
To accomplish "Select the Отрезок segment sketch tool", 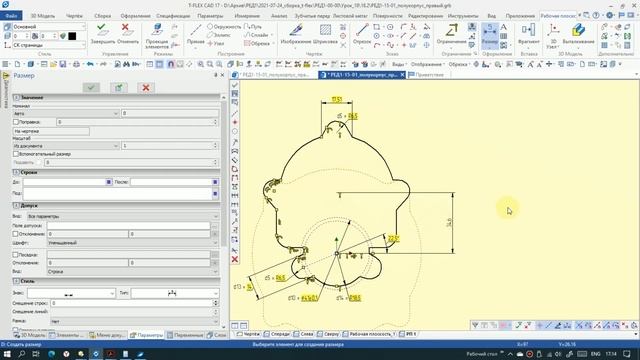I will (x=362, y=34).
